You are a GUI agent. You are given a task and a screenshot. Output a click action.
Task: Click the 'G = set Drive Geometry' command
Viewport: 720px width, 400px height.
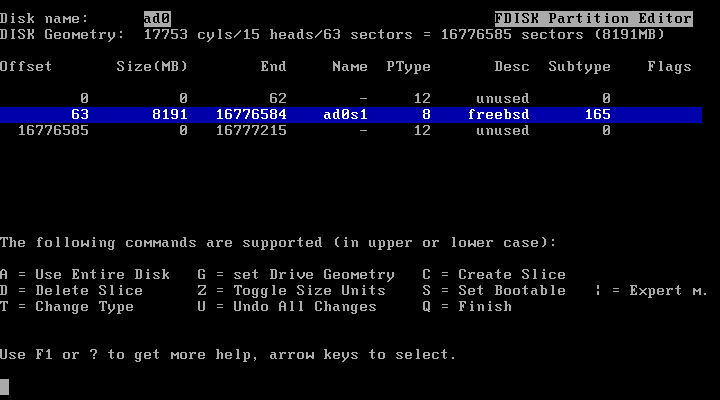click(x=296, y=275)
